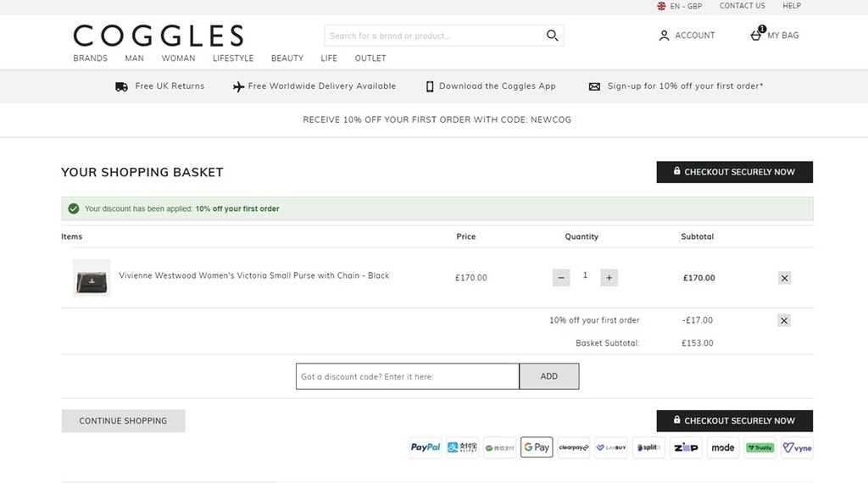Click Sign-up for 10% off text
868x483 pixels.
pyautogui.click(x=685, y=86)
